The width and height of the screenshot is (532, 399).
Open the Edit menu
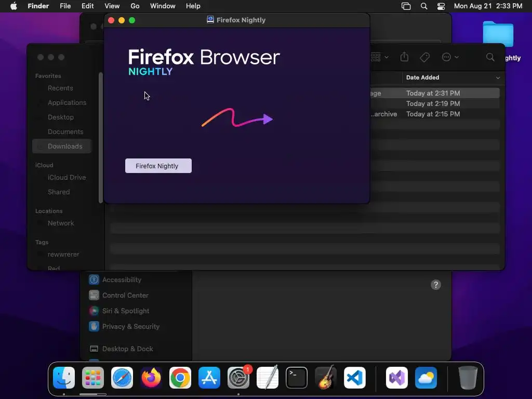[x=87, y=6]
